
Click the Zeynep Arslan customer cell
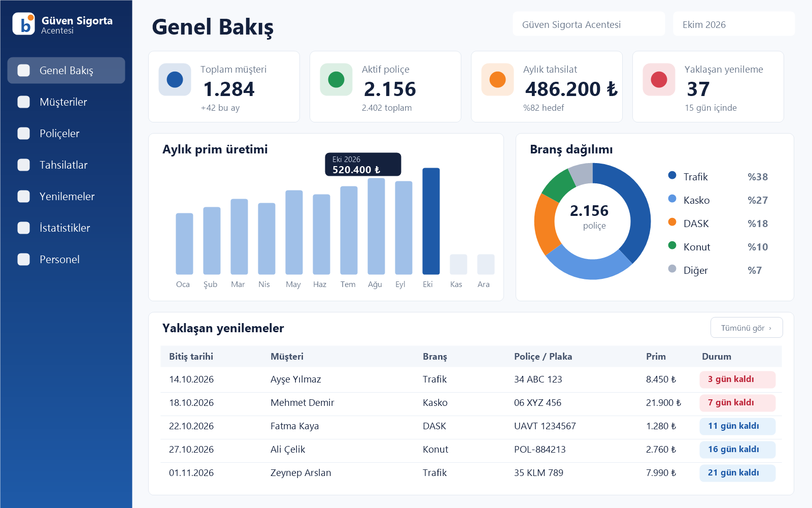301,473
